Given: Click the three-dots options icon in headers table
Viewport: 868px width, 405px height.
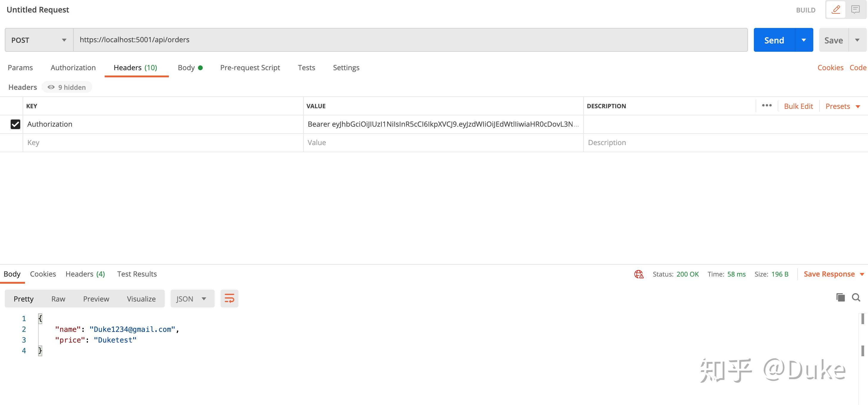Looking at the screenshot, I should point(767,106).
